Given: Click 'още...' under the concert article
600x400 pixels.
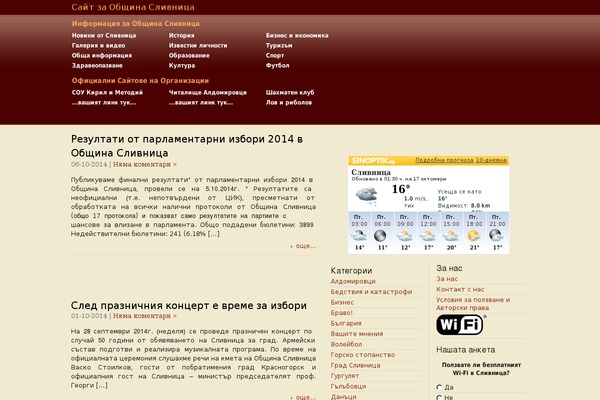Looking at the screenshot, I should coord(306,397).
